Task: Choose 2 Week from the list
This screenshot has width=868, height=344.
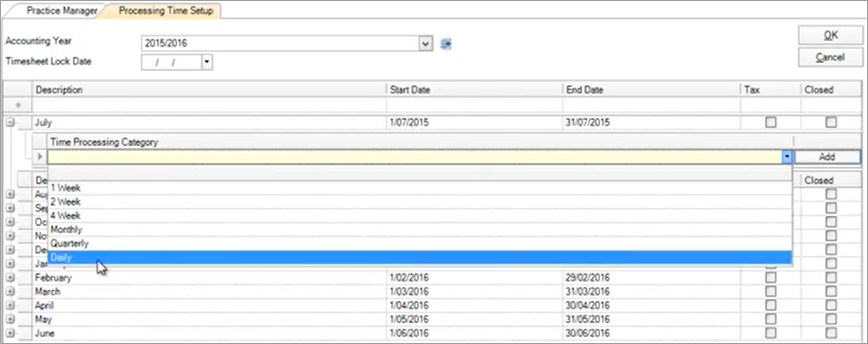Action: 419,202
